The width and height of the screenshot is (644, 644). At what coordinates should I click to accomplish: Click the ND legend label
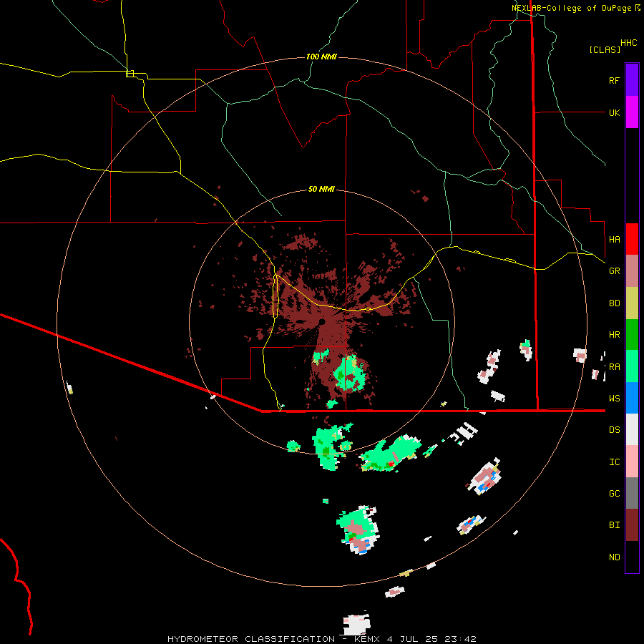click(x=614, y=557)
